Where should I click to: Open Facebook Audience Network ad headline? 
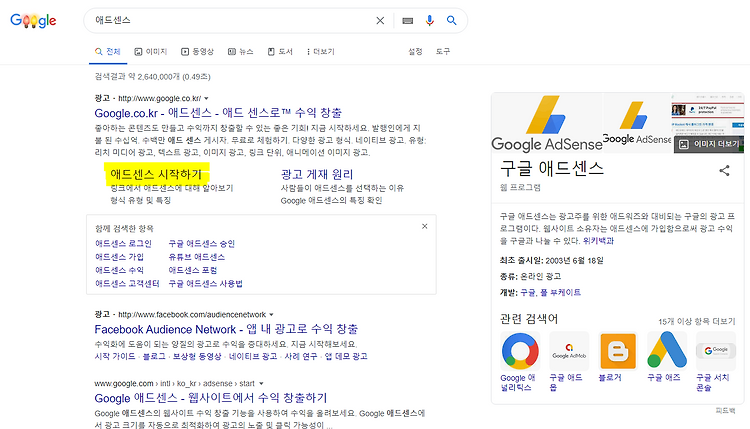click(226, 329)
